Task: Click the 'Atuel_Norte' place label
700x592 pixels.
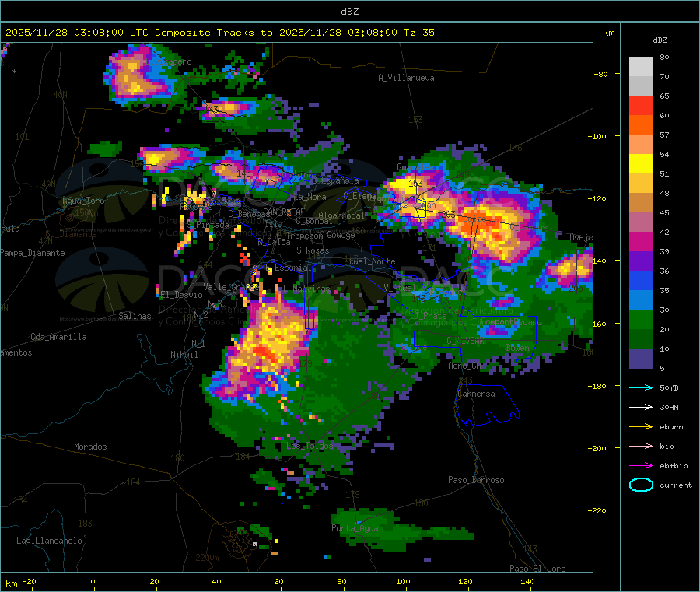Action: click(369, 261)
